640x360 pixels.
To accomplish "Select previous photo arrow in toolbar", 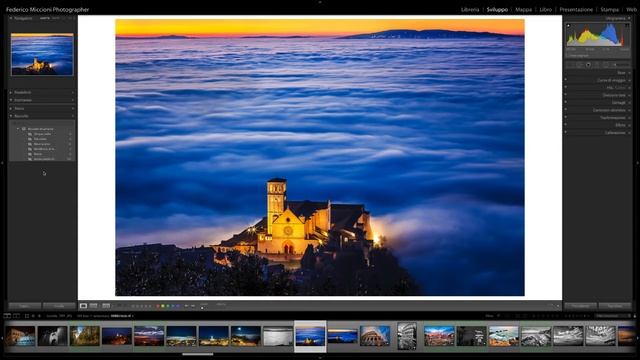I will (x=187, y=306).
